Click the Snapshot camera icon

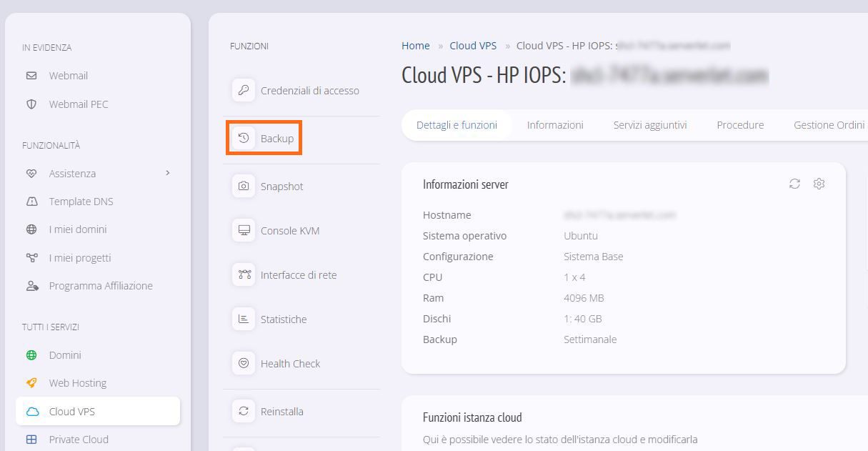(x=244, y=187)
